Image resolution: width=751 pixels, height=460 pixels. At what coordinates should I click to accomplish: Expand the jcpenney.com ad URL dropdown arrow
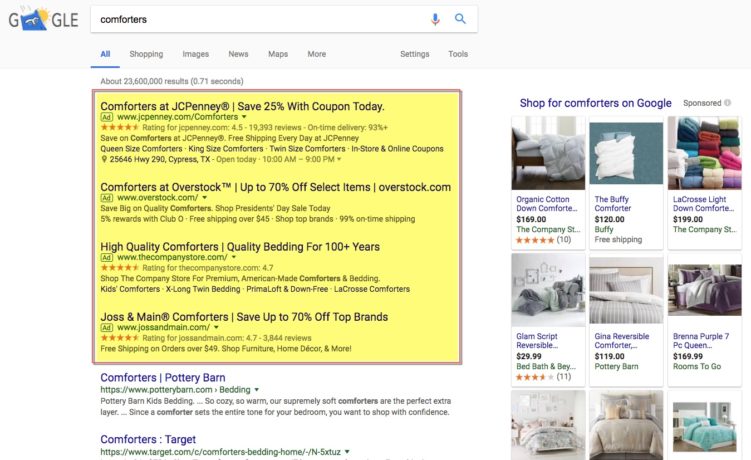pos(244,117)
